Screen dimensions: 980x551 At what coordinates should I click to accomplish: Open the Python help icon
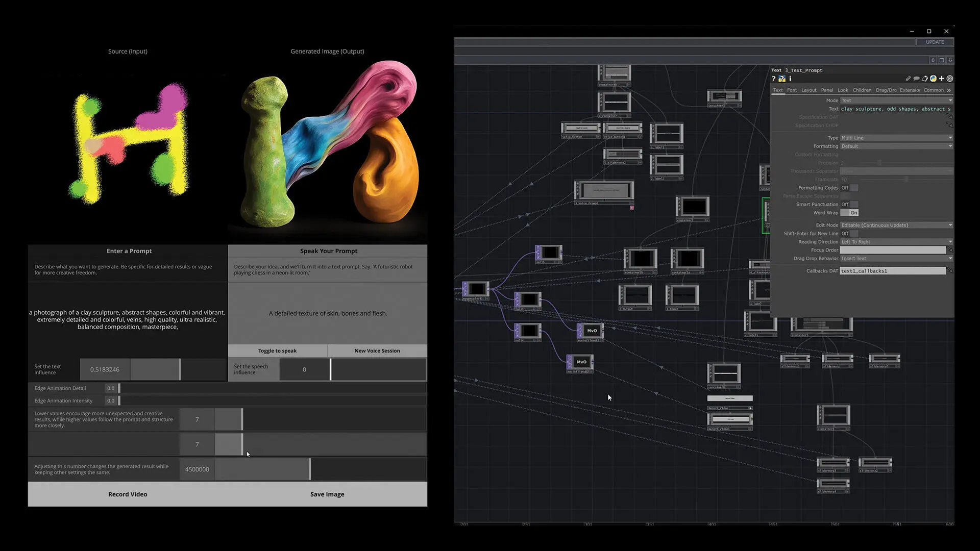(782, 79)
